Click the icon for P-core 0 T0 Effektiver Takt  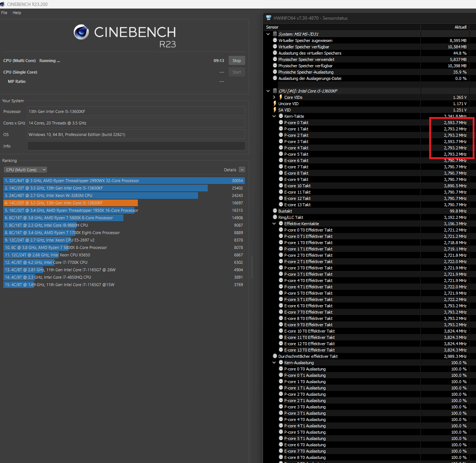[x=281, y=230]
